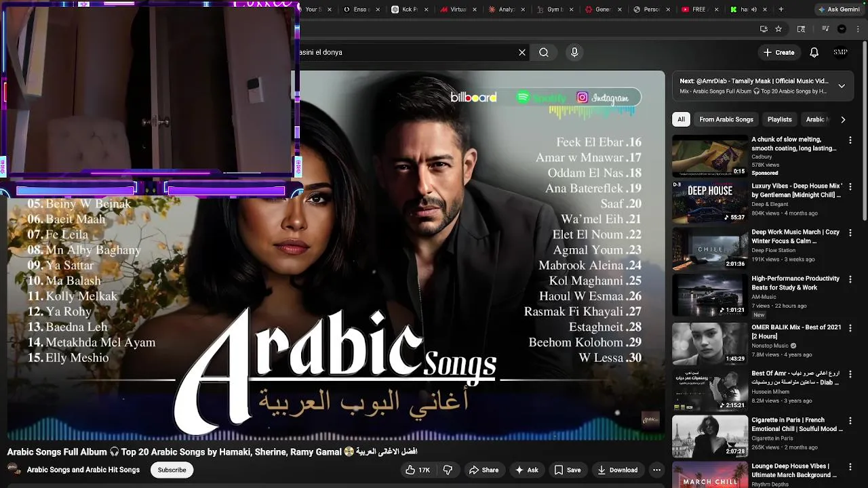
Task: Open Chrome three-dot menu
Action: click(x=859, y=29)
